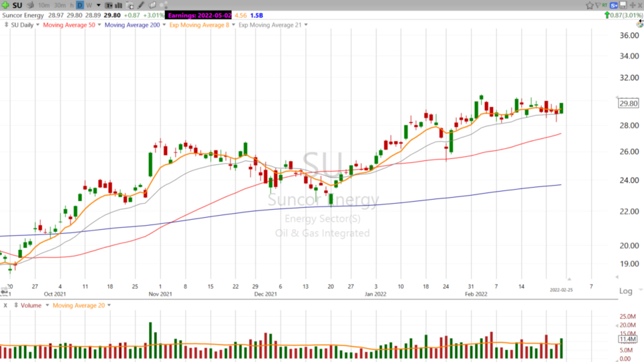
Task: Click the favorite star icon
Action: click(x=590, y=5)
